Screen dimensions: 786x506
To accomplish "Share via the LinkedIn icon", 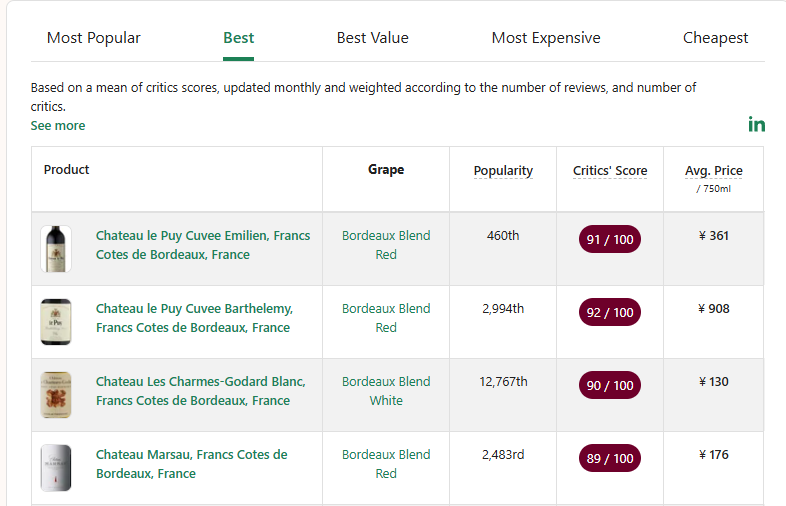I will [756, 124].
